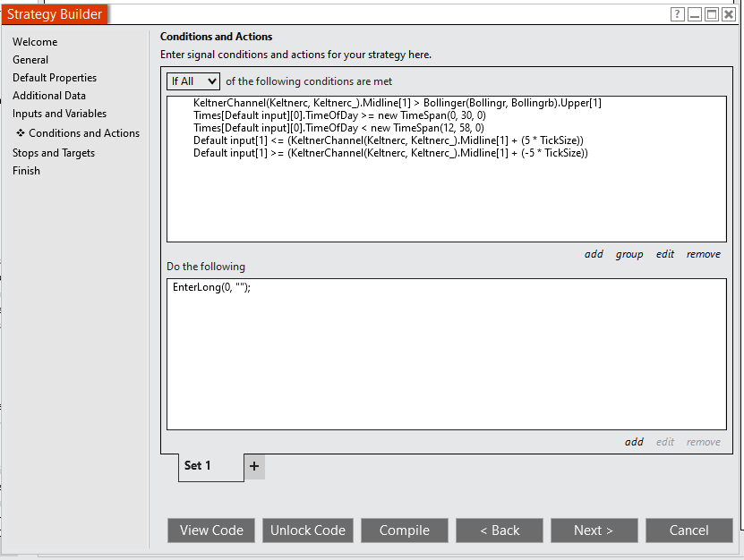Open Finish page in sidebar
Viewport: 744px width, 560px height.
[x=27, y=171]
